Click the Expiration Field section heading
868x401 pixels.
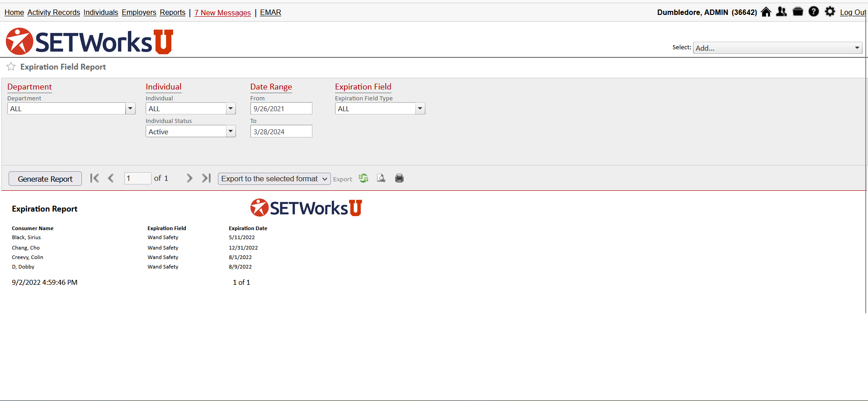click(x=363, y=87)
